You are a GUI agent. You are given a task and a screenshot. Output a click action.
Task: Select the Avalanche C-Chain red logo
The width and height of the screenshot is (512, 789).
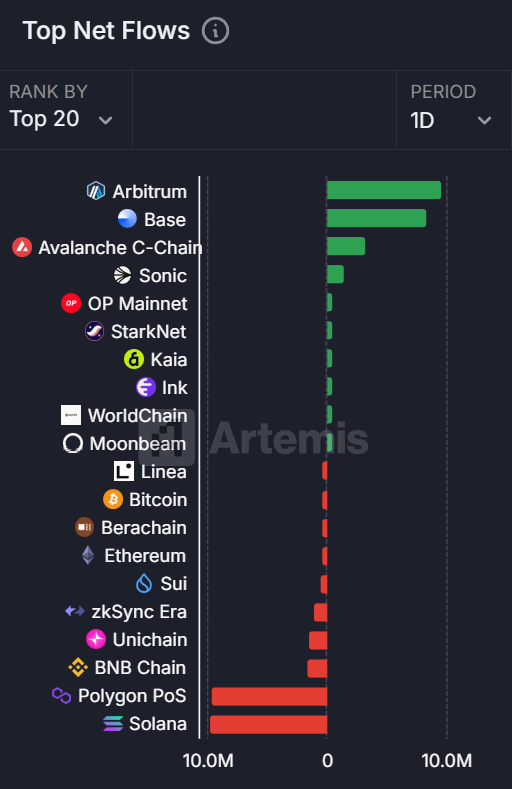(22, 247)
